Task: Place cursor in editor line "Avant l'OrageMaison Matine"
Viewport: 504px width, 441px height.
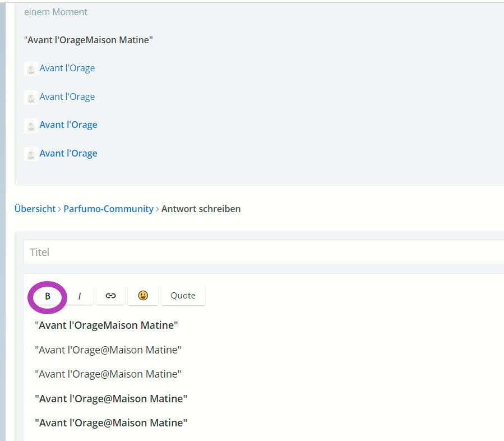Action: pos(107,325)
